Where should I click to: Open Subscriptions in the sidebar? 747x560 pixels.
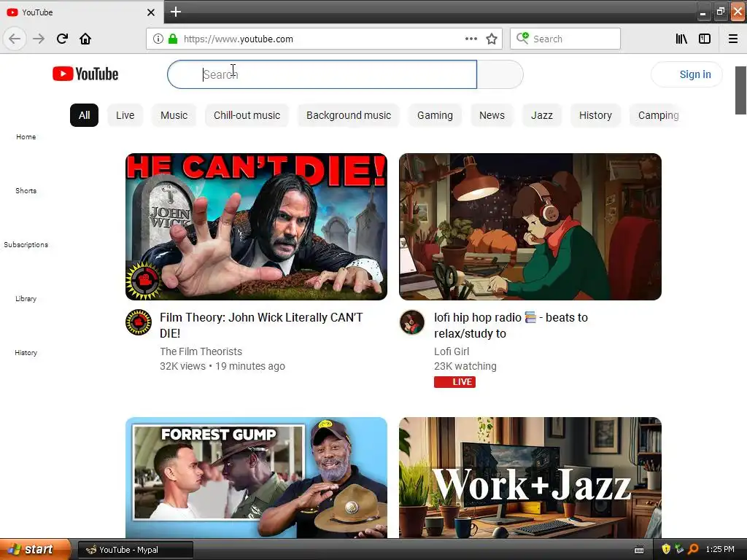26,245
